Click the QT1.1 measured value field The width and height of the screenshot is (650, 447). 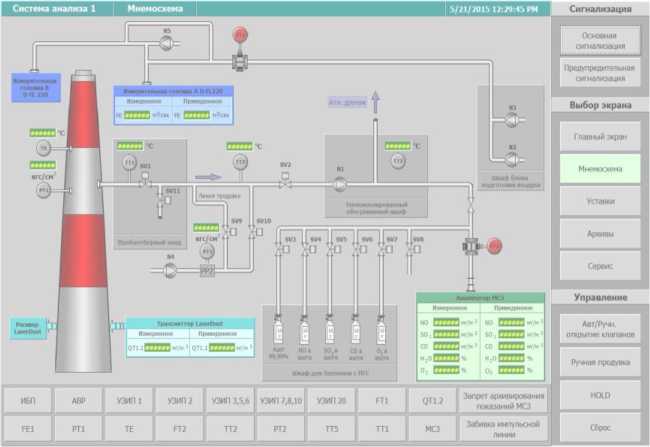pyautogui.click(x=157, y=348)
